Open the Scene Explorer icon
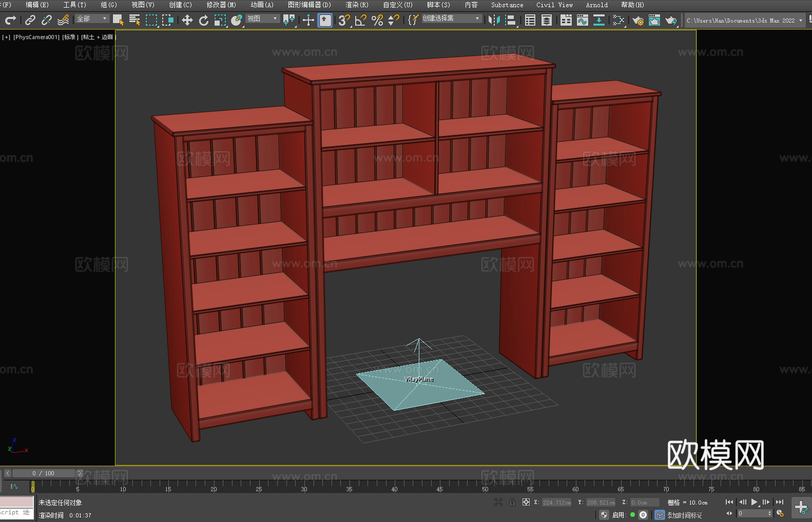812x522 pixels. 530,20
